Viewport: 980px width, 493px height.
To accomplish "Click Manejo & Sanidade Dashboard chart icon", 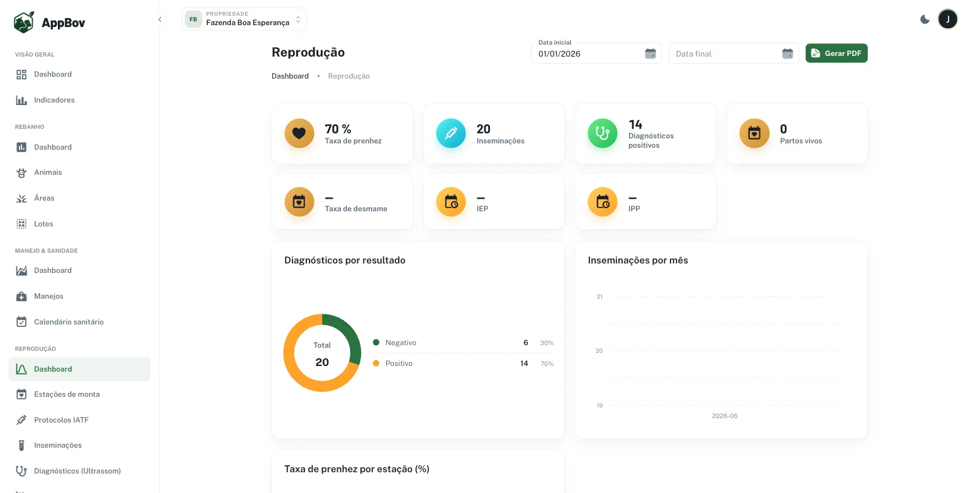I will click(21, 270).
